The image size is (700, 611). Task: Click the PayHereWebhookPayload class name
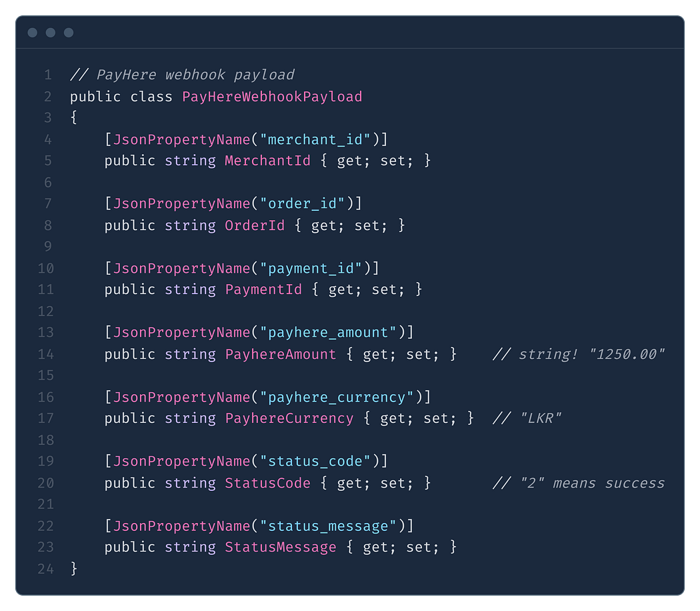point(272,97)
